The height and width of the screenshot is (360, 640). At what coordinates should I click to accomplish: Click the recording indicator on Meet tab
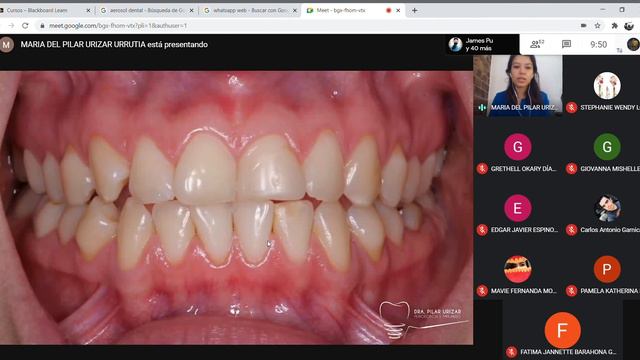click(388, 10)
